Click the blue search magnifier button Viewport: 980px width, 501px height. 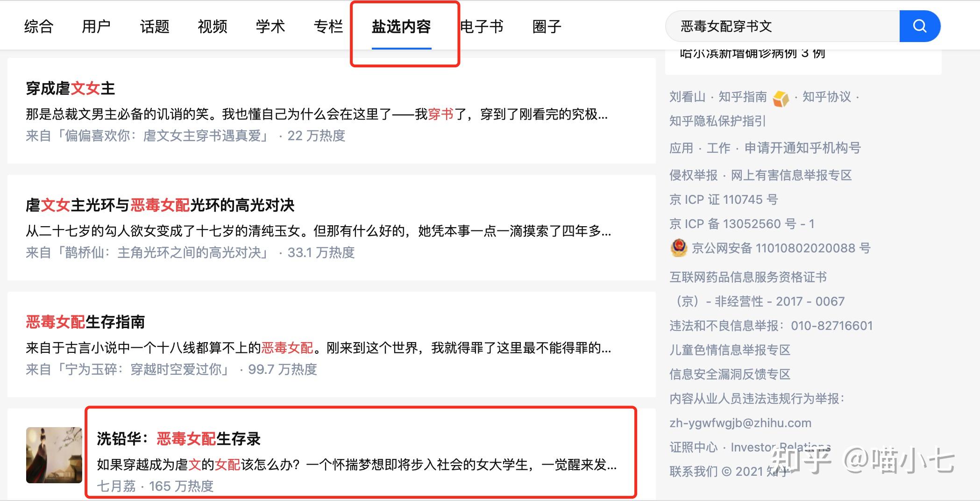tap(919, 26)
